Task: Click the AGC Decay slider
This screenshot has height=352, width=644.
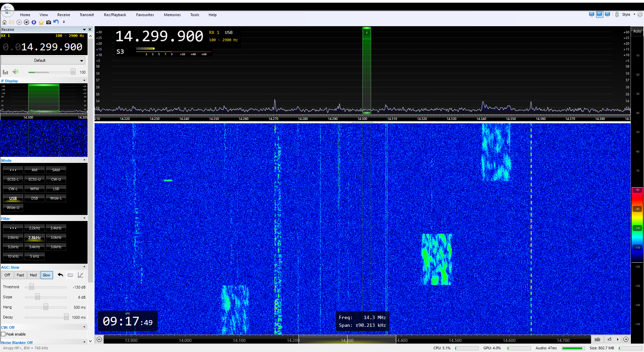Action: pos(66,317)
